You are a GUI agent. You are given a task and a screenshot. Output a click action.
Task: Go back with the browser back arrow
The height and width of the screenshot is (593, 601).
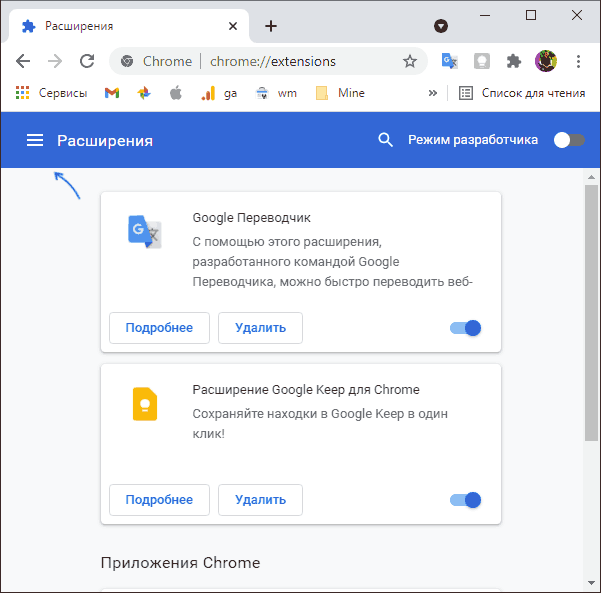pyautogui.click(x=23, y=61)
